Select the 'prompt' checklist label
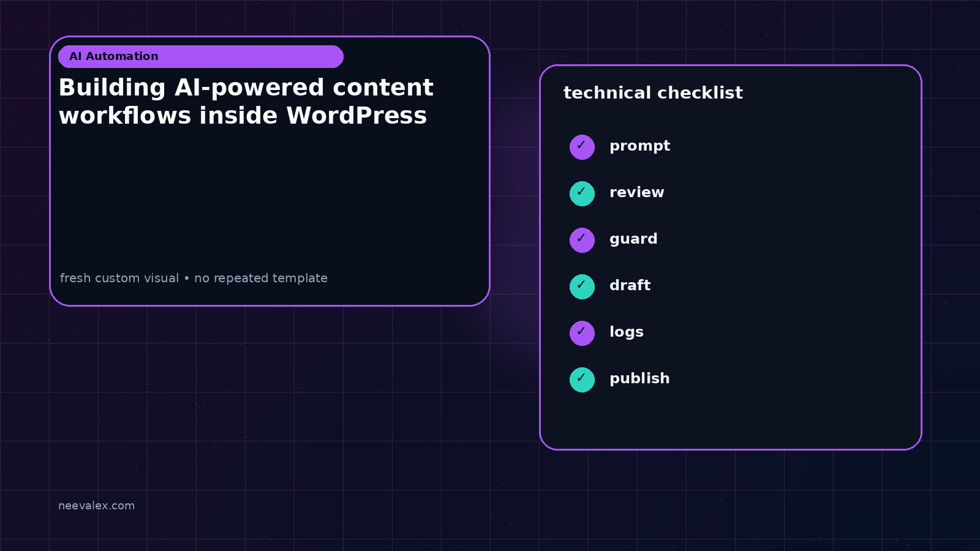Screen dimensions: 980x551 point(639,146)
